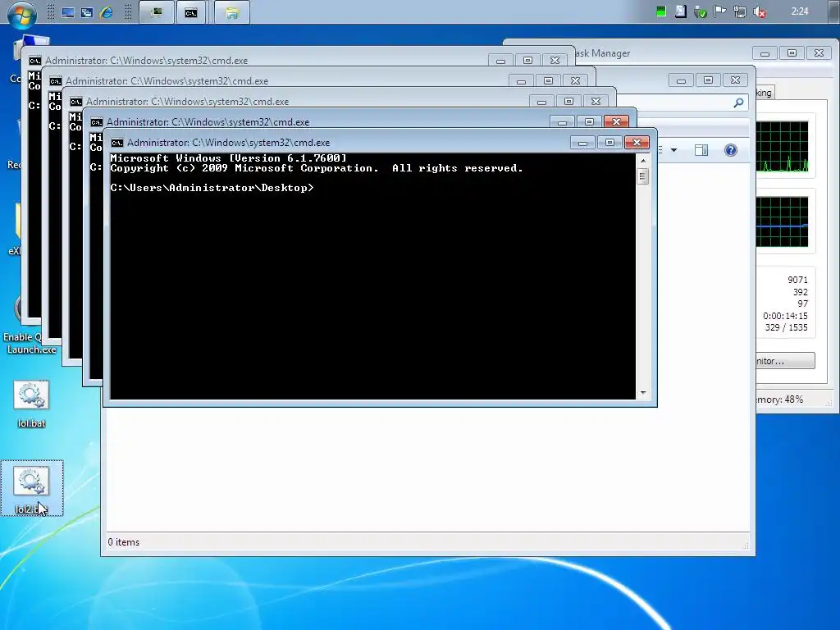The image size is (840, 630).
Task: Click "Memory: 48%" in Task Manager status bar
Action: tap(780, 399)
